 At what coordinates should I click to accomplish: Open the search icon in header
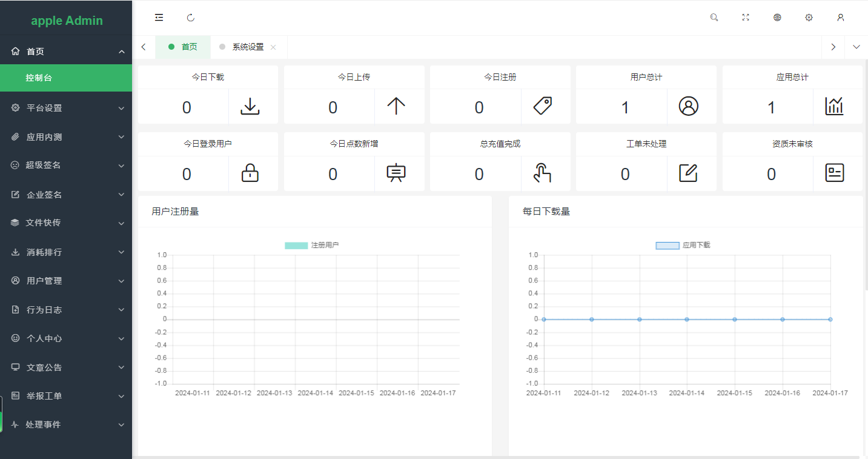(714, 18)
